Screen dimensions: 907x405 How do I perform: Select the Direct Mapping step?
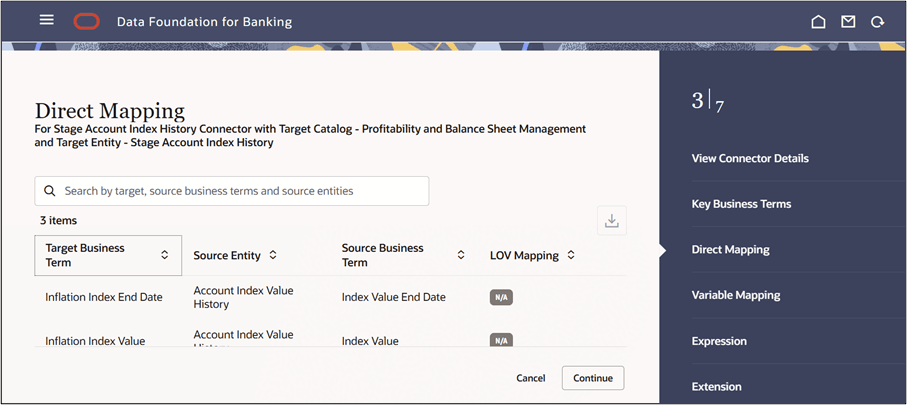click(x=731, y=249)
